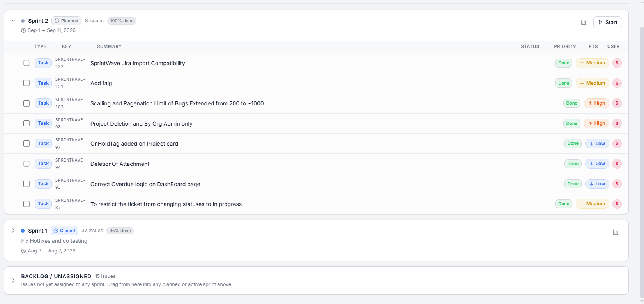Click the Summary column header

pyautogui.click(x=109, y=46)
